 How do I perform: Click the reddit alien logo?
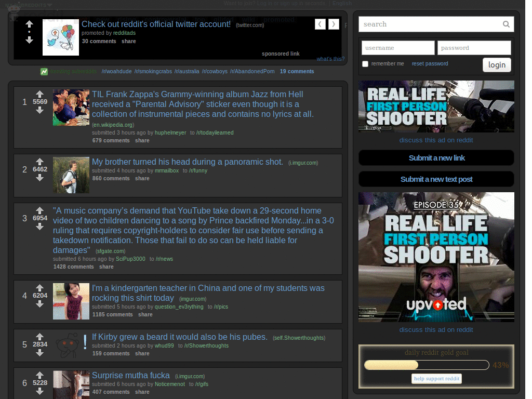point(14,14)
